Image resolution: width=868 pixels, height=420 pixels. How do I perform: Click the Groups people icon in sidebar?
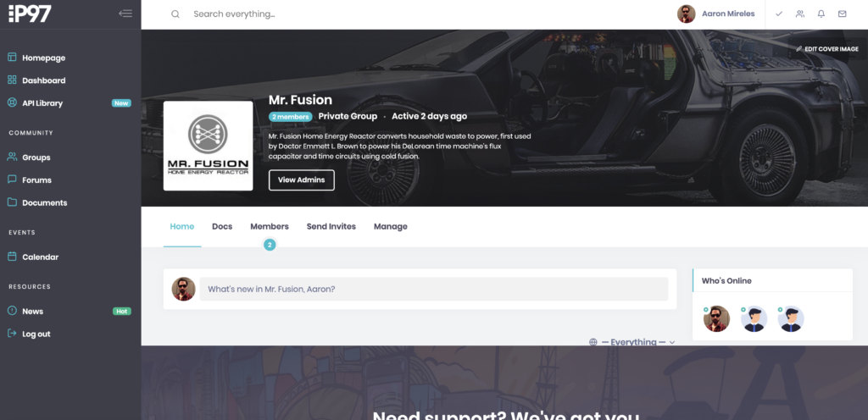(x=12, y=157)
